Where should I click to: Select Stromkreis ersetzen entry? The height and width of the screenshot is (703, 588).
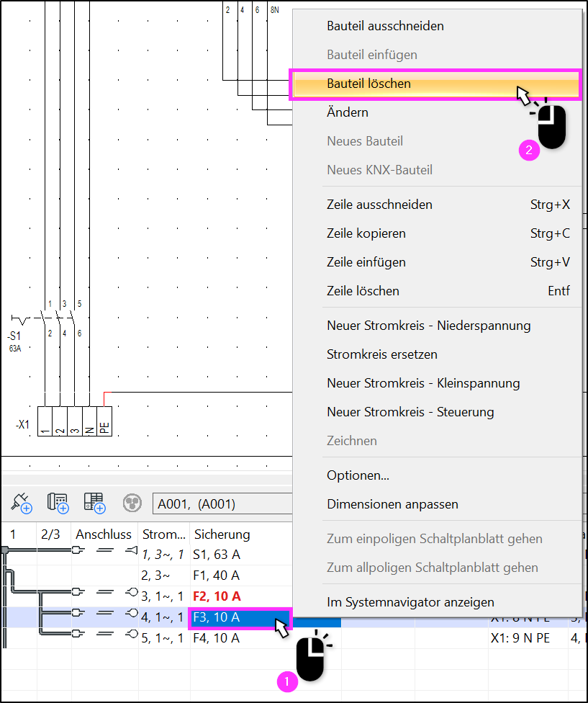click(381, 354)
